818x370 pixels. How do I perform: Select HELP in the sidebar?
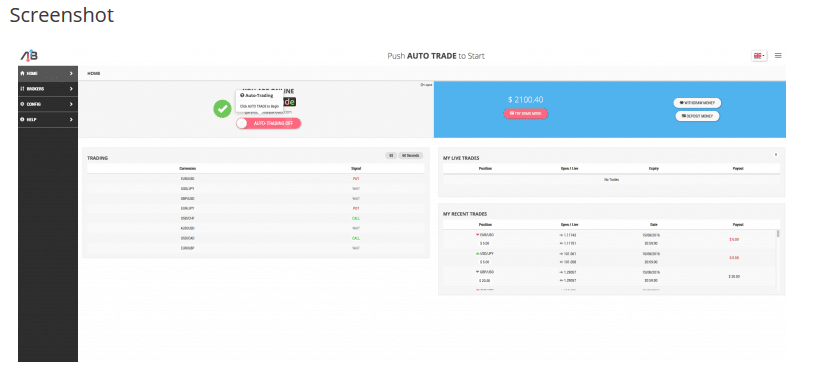pyautogui.click(x=48, y=120)
